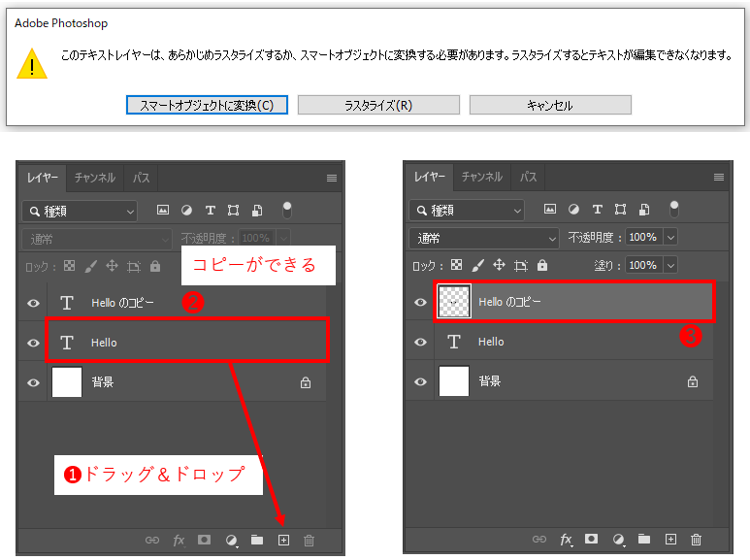The height and width of the screenshot is (560, 750).
Task: Hide Hello layer in right panel
Action: coord(420,342)
